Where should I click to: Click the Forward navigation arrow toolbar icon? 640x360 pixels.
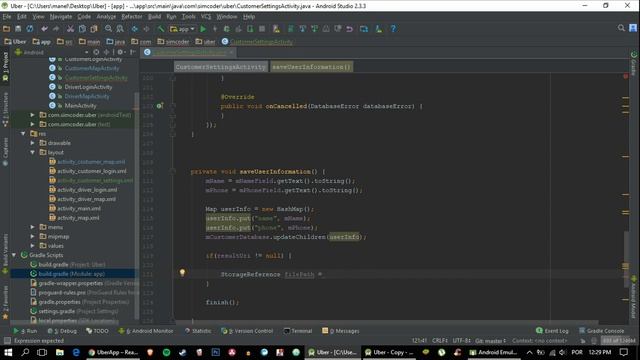146,29
